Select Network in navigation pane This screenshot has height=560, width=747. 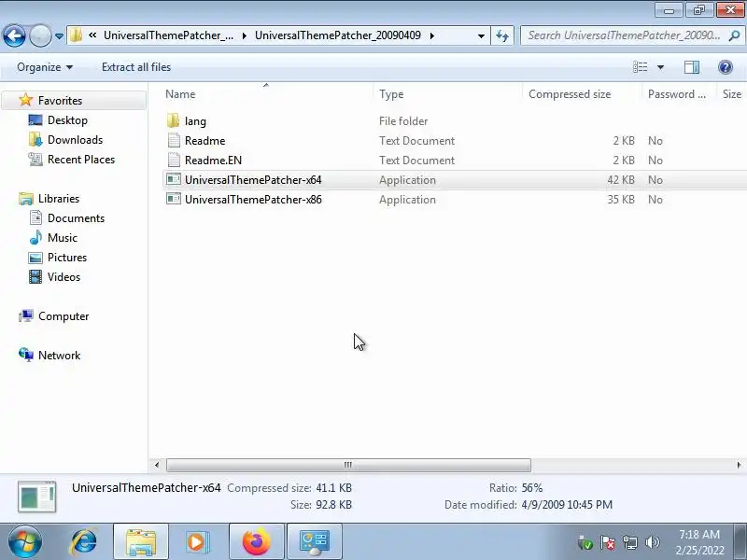pyautogui.click(x=59, y=356)
